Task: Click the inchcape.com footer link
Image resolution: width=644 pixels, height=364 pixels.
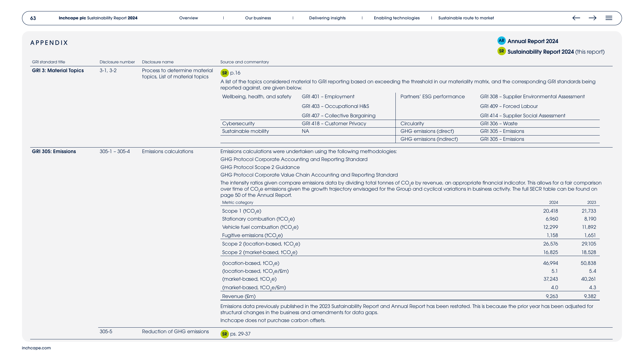Action: coord(36,348)
